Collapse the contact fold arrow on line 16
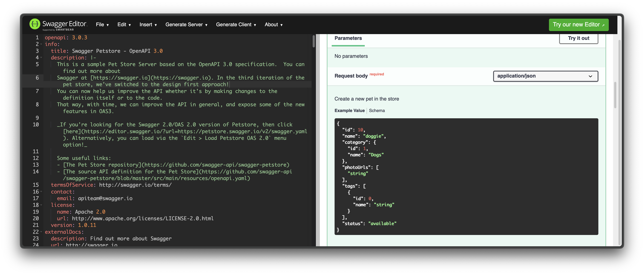The image size is (644, 275). click(41, 192)
